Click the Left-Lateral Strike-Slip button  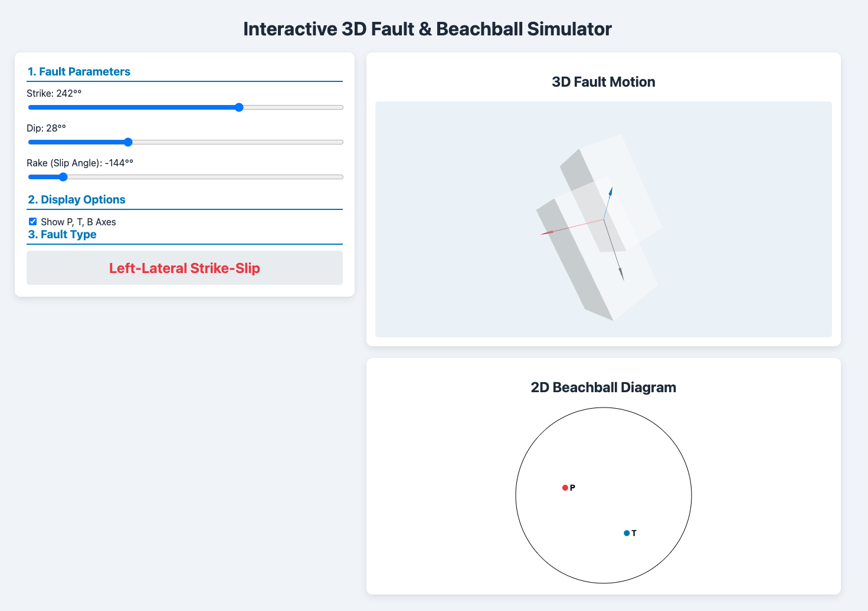(x=184, y=268)
